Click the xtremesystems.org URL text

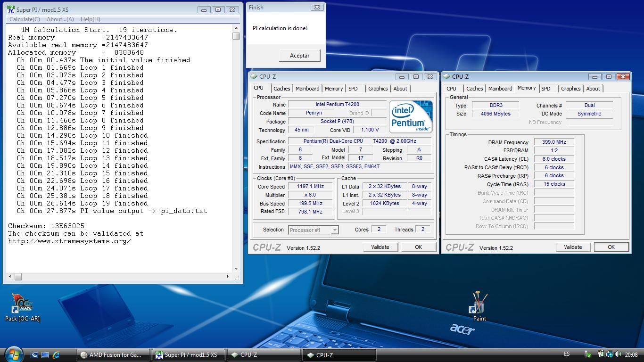pos(70,241)
